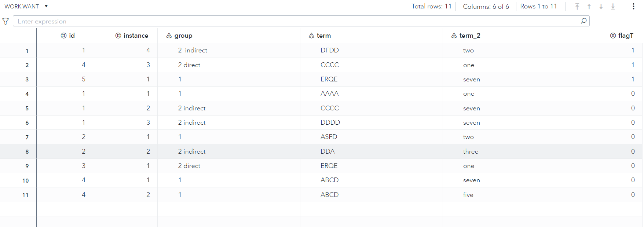The height and width of the screenshot is (227, 644).
Task: Select the term column header
Action: [323, 36]
